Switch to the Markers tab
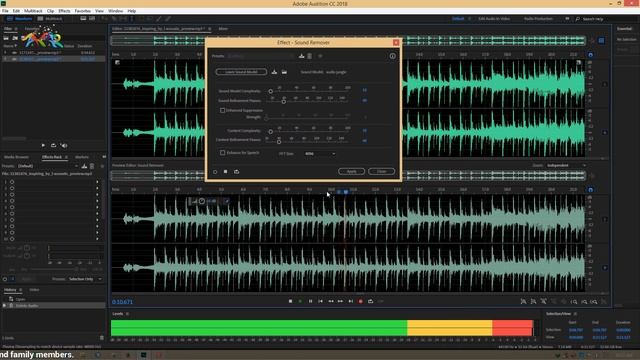This screenshot has height=360, width=640. click(82, 157)
